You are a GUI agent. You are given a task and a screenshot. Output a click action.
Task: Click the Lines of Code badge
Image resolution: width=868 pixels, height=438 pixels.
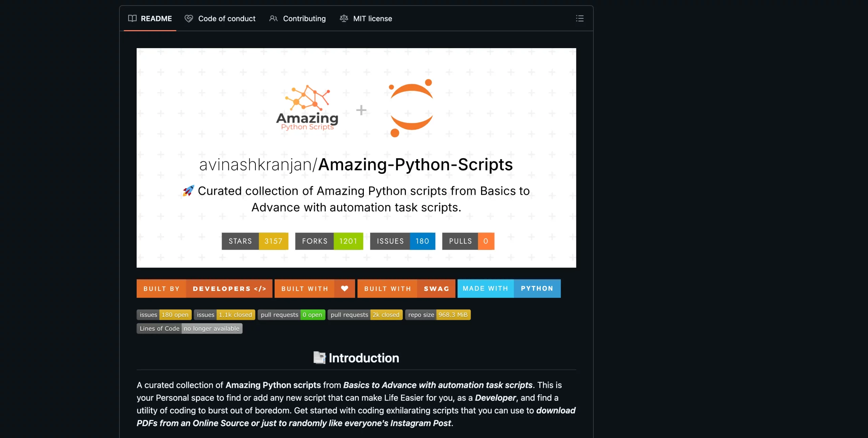tap(190, 328)
